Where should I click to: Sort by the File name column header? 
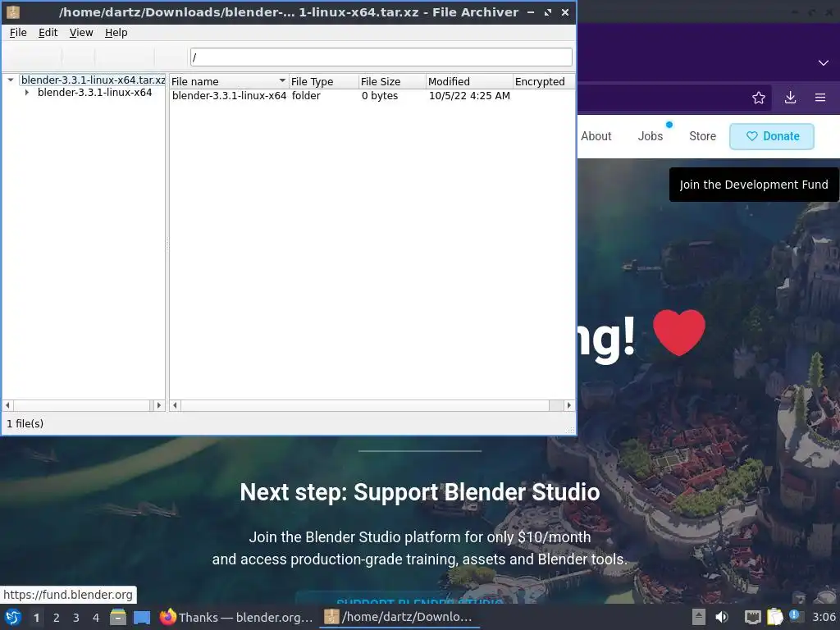(229, 81)
